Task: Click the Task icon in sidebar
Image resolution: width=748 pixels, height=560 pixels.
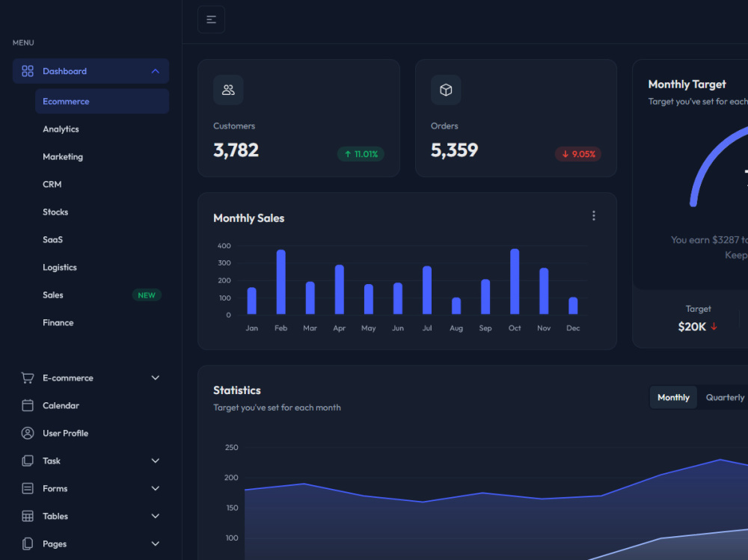Action: tap(28, 461)
